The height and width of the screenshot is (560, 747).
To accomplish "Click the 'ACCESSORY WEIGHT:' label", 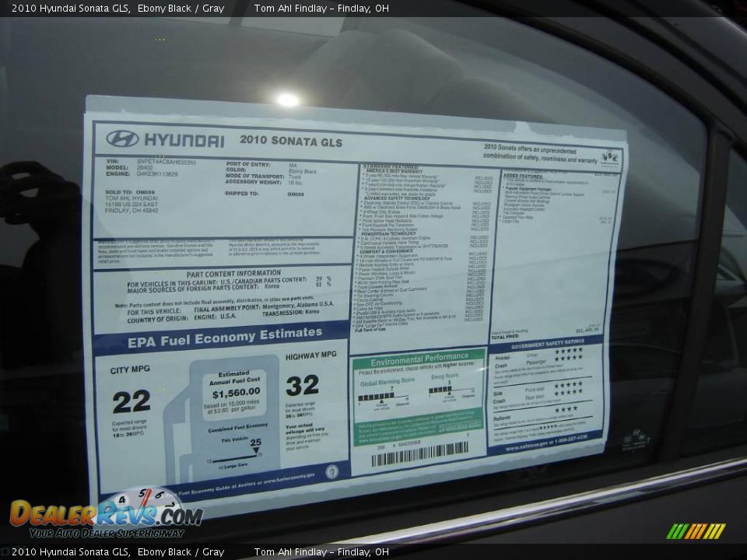I will coord(253,182).
